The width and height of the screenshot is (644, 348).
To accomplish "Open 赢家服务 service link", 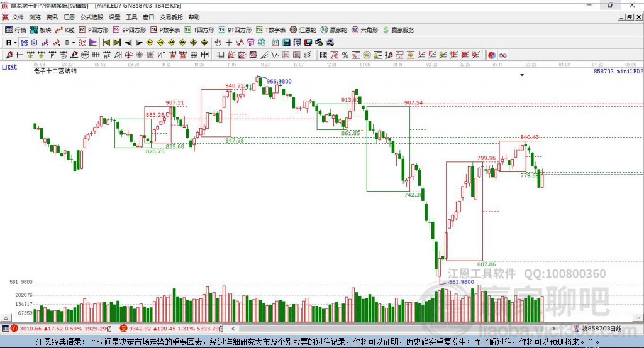I will pos(398,30).
